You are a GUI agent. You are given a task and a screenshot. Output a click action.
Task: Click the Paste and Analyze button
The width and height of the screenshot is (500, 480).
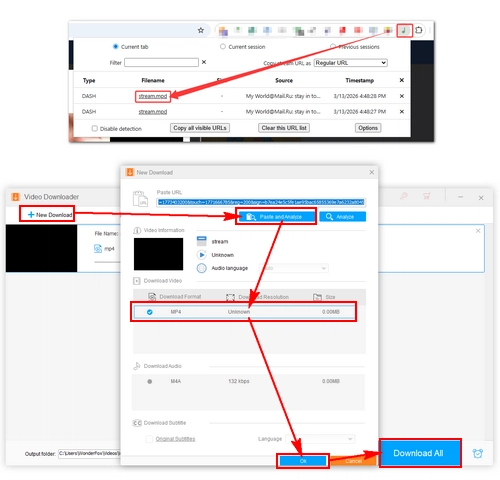pyautogui.click(x=276, y=217)
